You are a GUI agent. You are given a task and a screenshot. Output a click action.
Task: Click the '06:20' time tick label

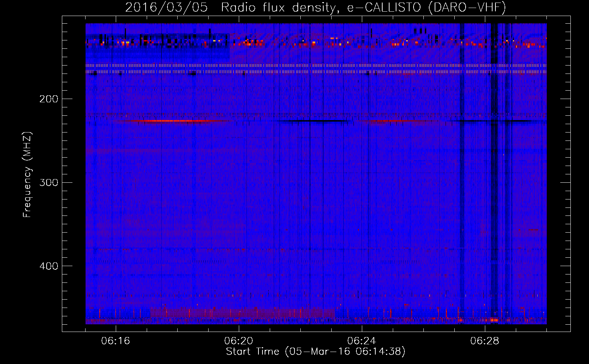(239, 341)
